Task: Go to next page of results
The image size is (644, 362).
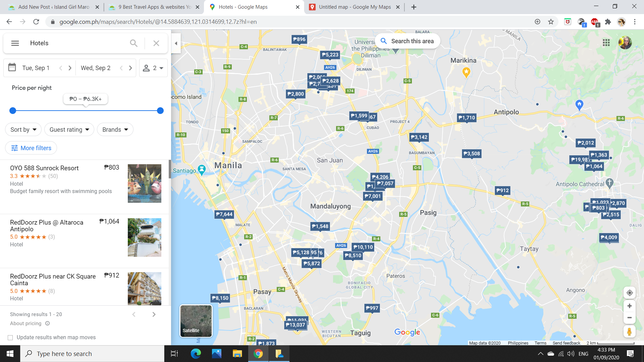Action: tap(154, 314)
